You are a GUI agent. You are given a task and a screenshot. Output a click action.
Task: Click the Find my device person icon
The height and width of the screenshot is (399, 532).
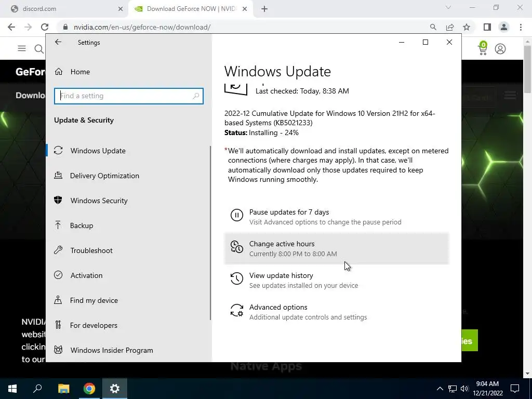pyautogui.click(x=58, y=300)
